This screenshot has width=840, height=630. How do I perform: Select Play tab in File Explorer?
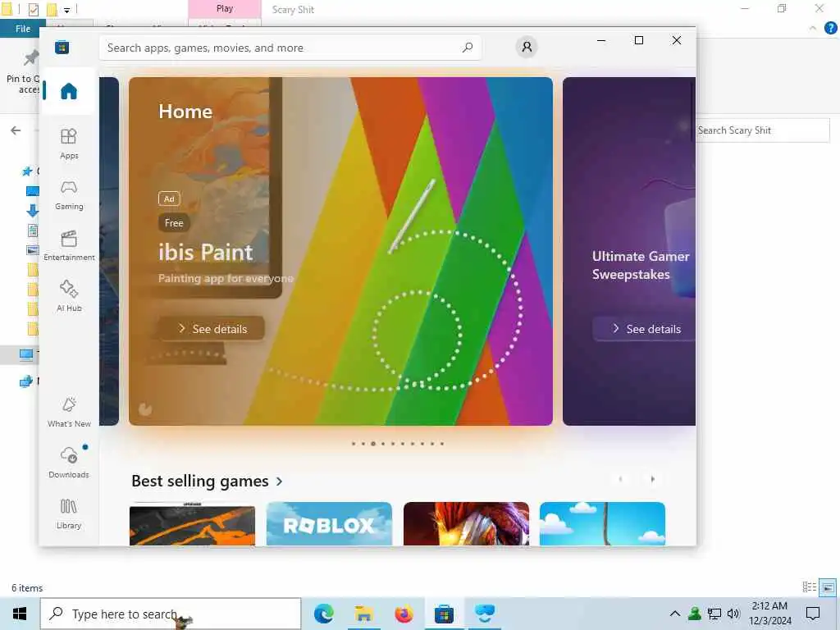pos(225,8)
